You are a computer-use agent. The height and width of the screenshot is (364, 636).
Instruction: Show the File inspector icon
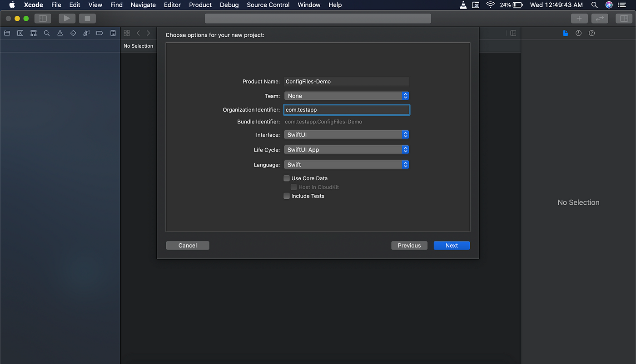point(565,33)
